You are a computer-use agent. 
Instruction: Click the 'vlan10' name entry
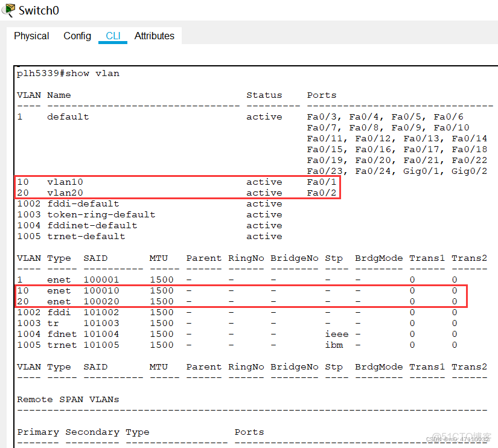coord(65,182)
